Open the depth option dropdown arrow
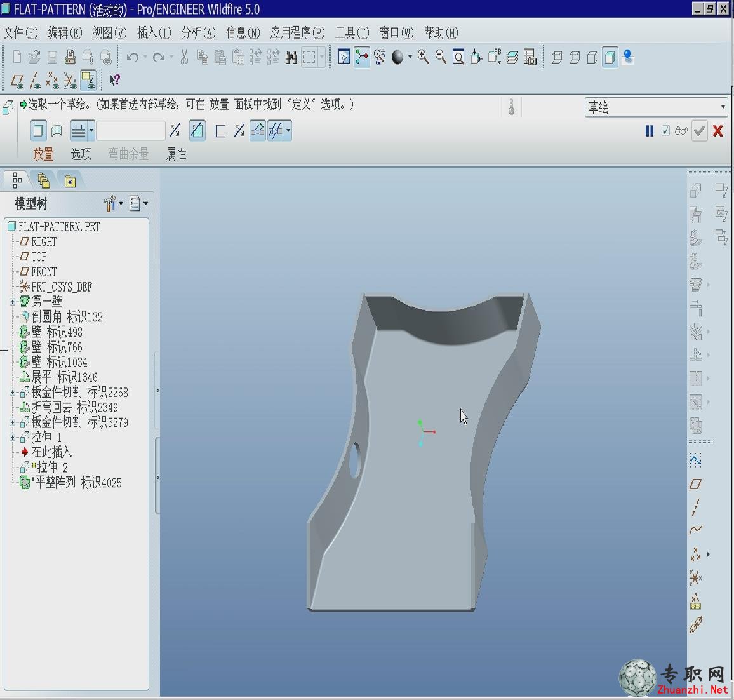This screenshot has height=700, width=734. (x=91, y=131)
